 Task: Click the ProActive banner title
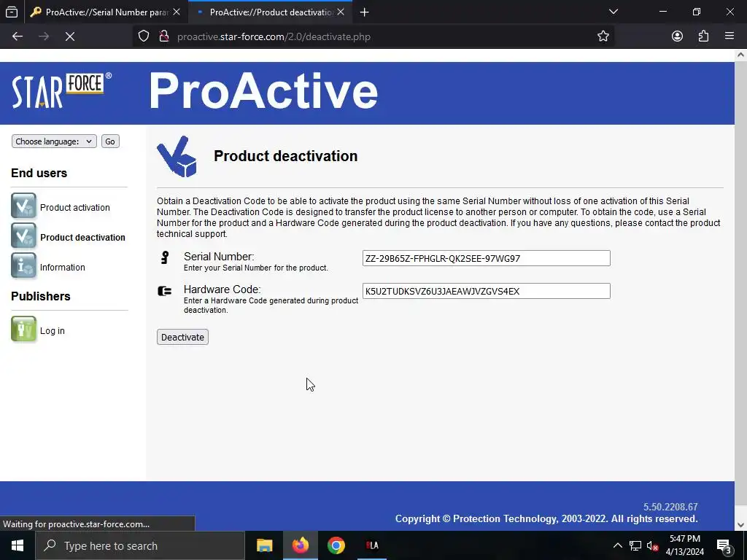tap(263, 90)
